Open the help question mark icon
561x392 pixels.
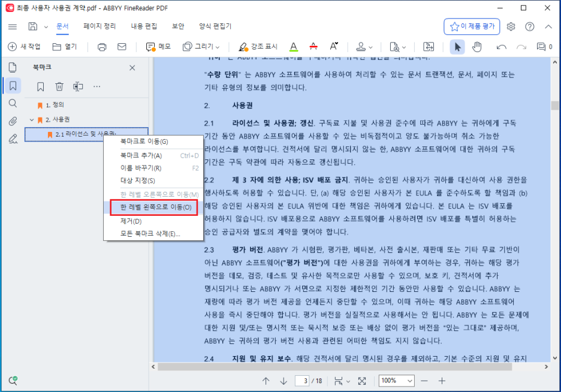[529, 26]
